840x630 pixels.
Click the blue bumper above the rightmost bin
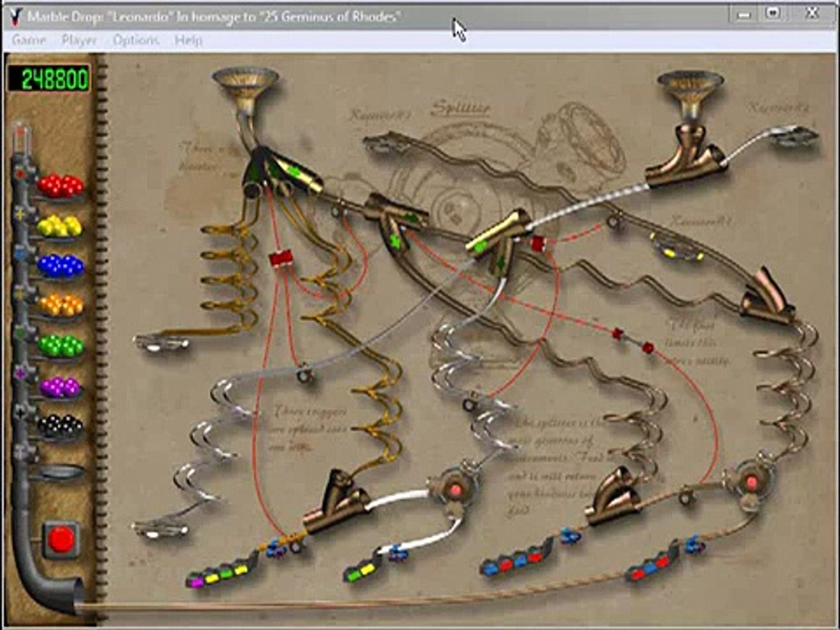(694, 546)
